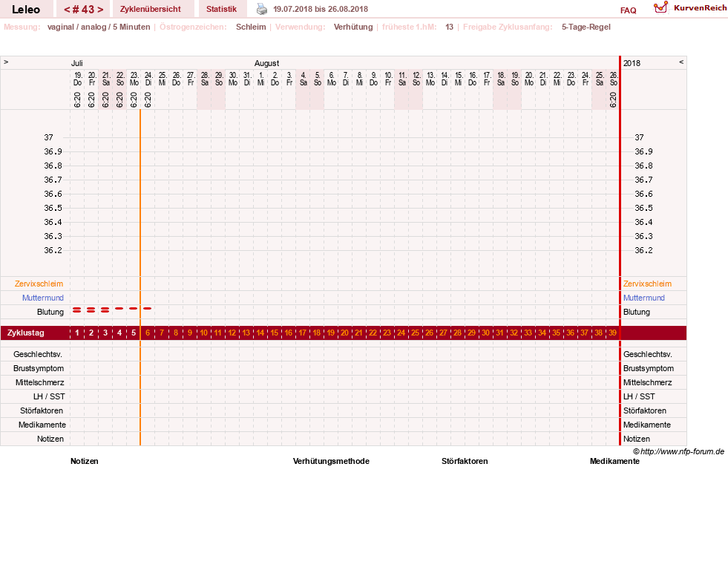
Task: Select cycle day 5 in Zyklustag row
Action: click(134, 333)
